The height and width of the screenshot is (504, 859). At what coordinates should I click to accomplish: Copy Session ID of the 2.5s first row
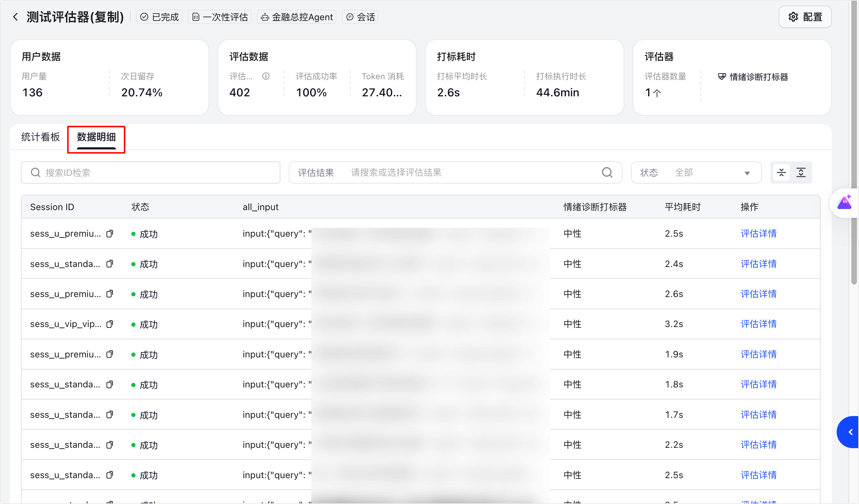pos(110,234)
